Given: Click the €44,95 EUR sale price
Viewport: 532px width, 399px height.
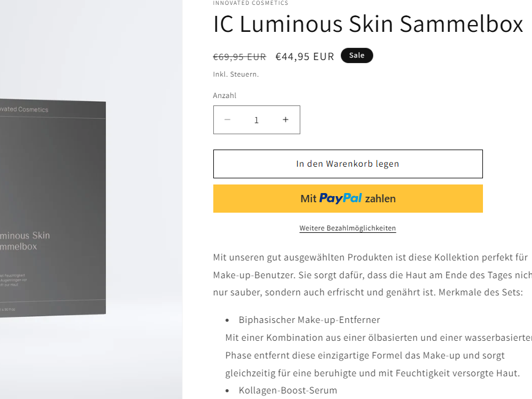Looking at the screenshot, I should [x=305, y=57].
